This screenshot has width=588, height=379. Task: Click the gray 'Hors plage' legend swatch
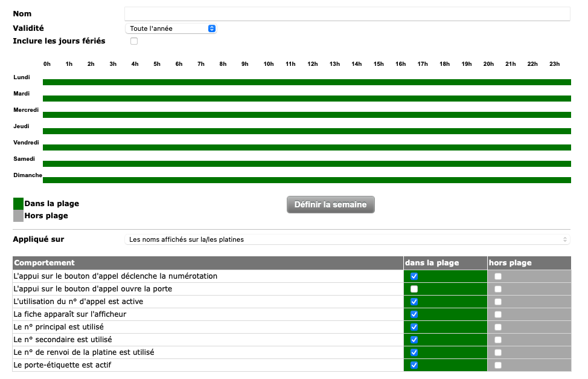tap(18, 216)
